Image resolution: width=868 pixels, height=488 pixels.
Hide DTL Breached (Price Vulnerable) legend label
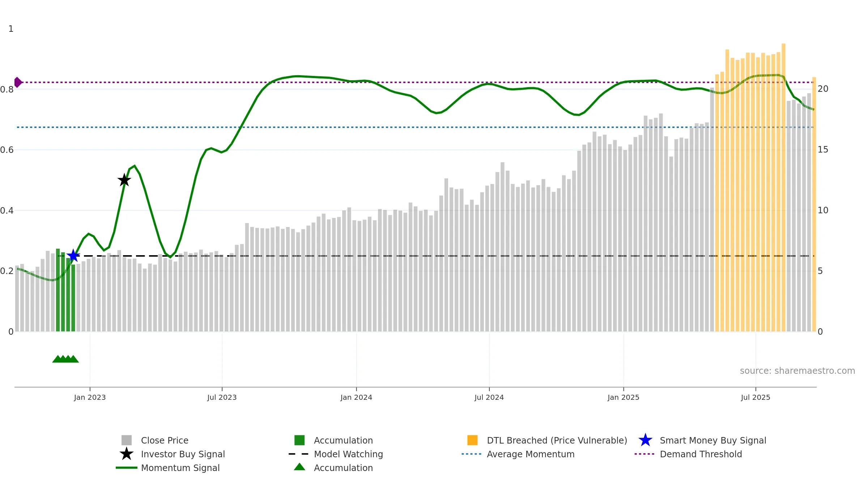point(557,440)
